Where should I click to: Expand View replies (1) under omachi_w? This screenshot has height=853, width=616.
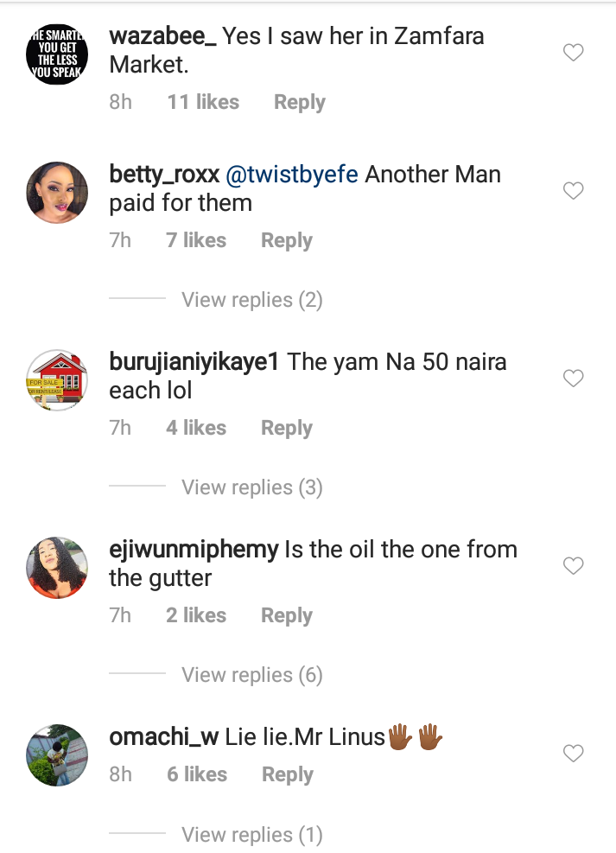251,835
